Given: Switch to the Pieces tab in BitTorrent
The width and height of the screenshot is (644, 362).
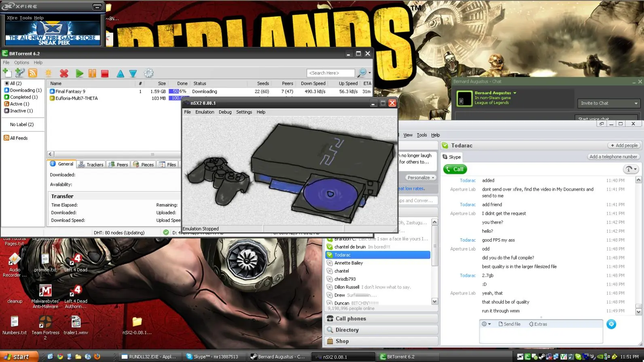Looking at the screenshot, I should point(143,164).
